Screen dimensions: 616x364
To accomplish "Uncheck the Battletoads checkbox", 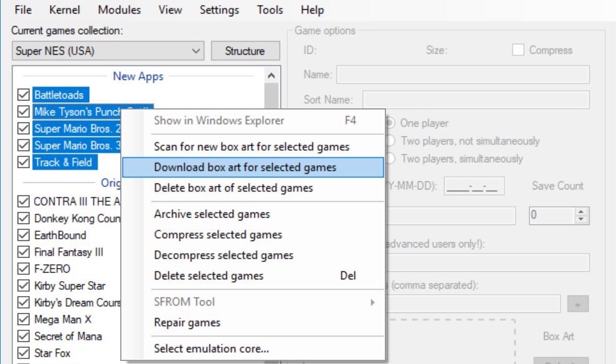I will point(24,95).
